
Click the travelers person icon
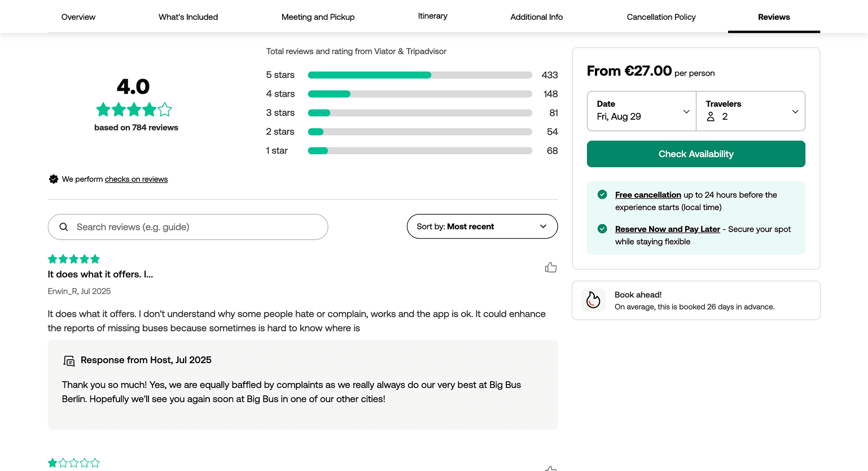(x=711, y=117)
